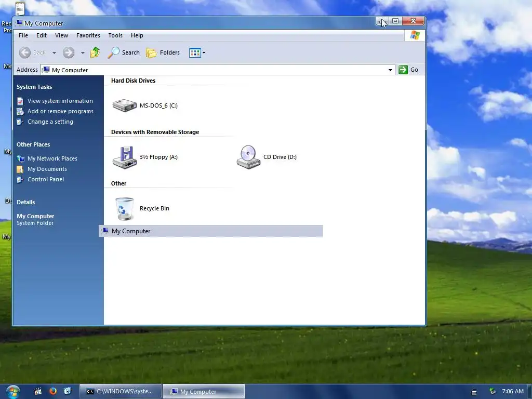Image resolution: width=532 pixels, height=399 pixels.
Task: Close the My Computer window
Action: coord(413,21)
